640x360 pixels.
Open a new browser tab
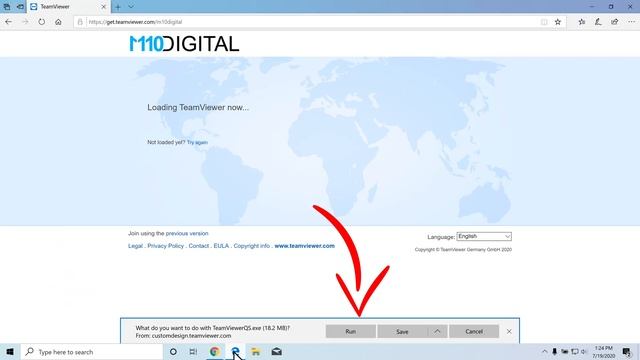coord(118,7)
